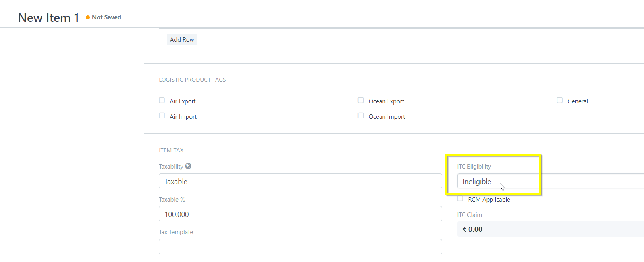Tick the Air Import checkbox
The image size is (644, 262).
[x=162, y=116]
